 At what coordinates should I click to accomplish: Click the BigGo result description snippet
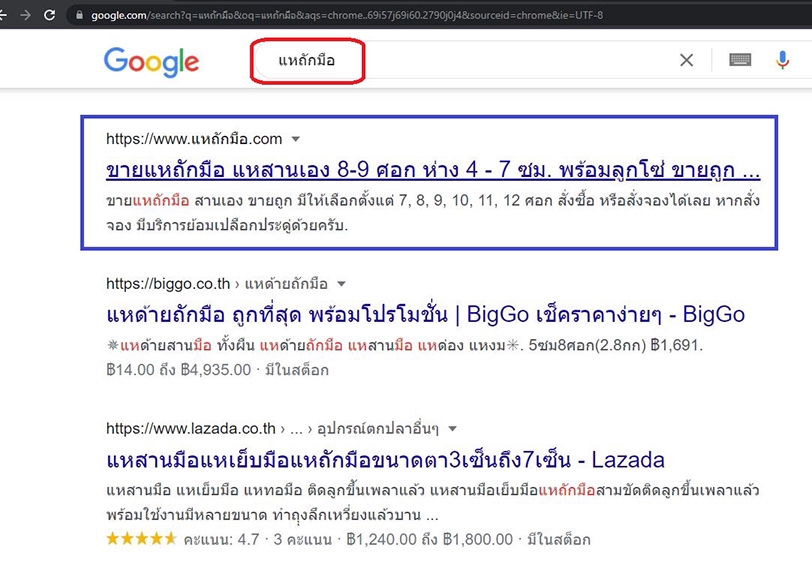pos(404,345)
